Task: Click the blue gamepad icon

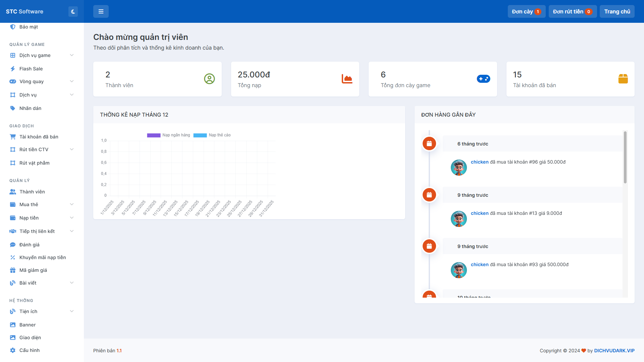Action: [483, 79]
